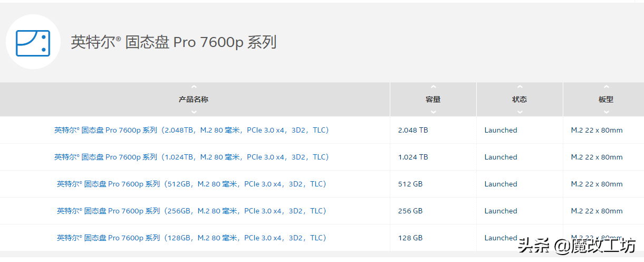Image resolution: width=644 pixels, height=262 pixels.
Task: Sort 板型 column ascending arrow
Action: click(606, 87)
